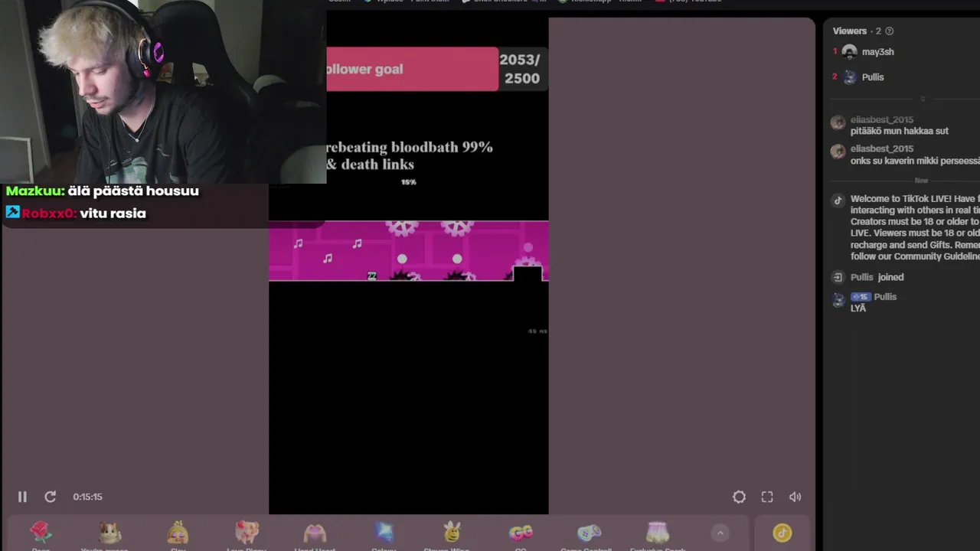Screen dimensions: 980x551
Task: Click the TikTok logo by the welcome message
Action: point(838,201)
